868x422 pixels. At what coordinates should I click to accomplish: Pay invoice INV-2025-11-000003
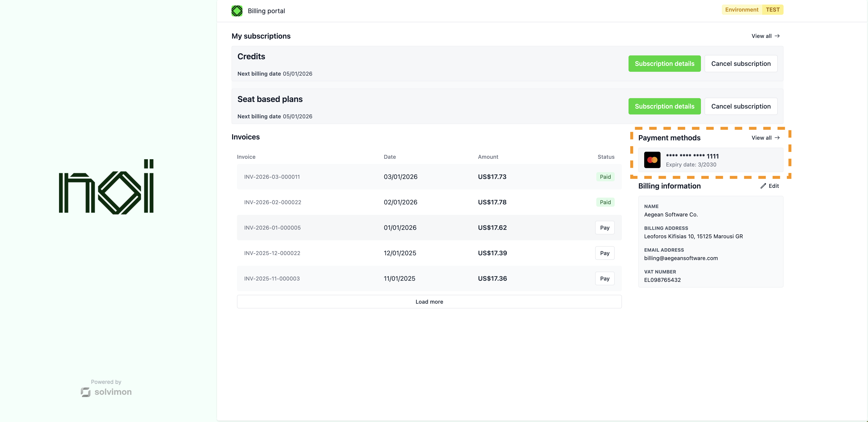click(604, 279)
